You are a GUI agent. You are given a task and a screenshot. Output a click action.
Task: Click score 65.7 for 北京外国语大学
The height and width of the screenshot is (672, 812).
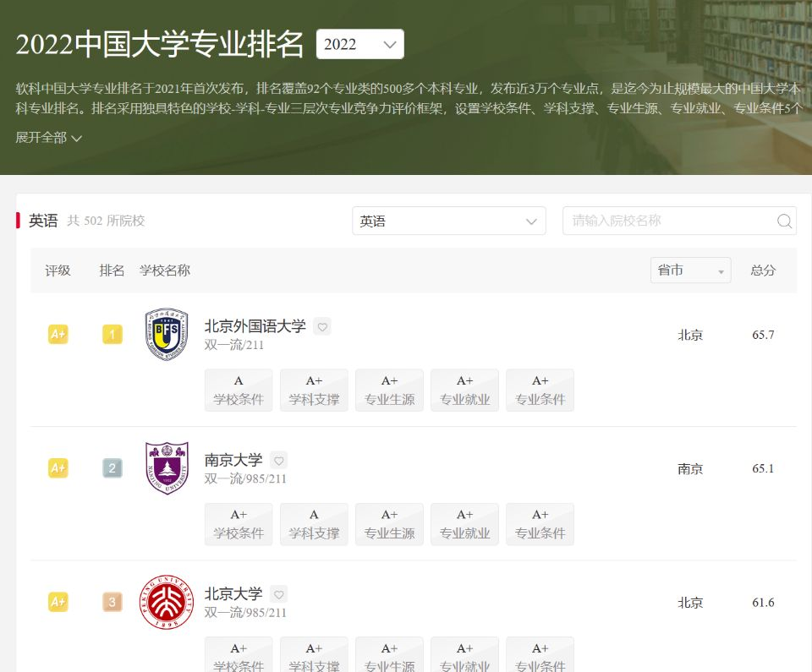[x=763, y=335]
